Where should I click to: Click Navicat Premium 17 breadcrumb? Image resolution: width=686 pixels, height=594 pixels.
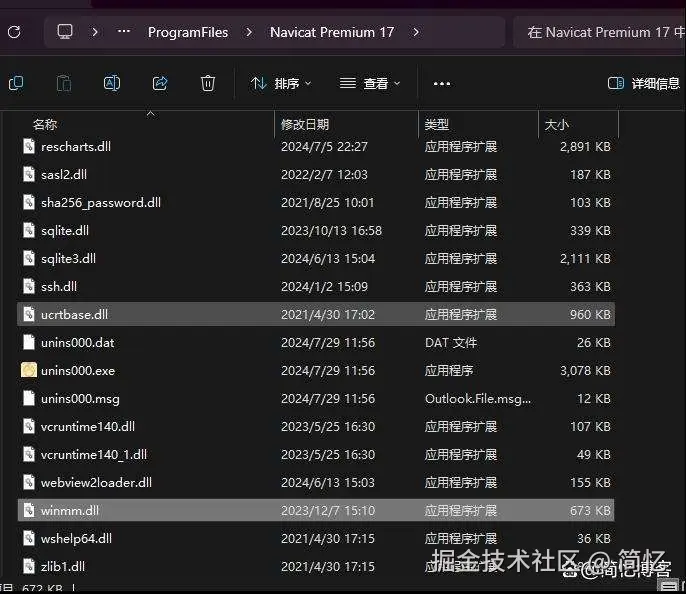point(332,32)
